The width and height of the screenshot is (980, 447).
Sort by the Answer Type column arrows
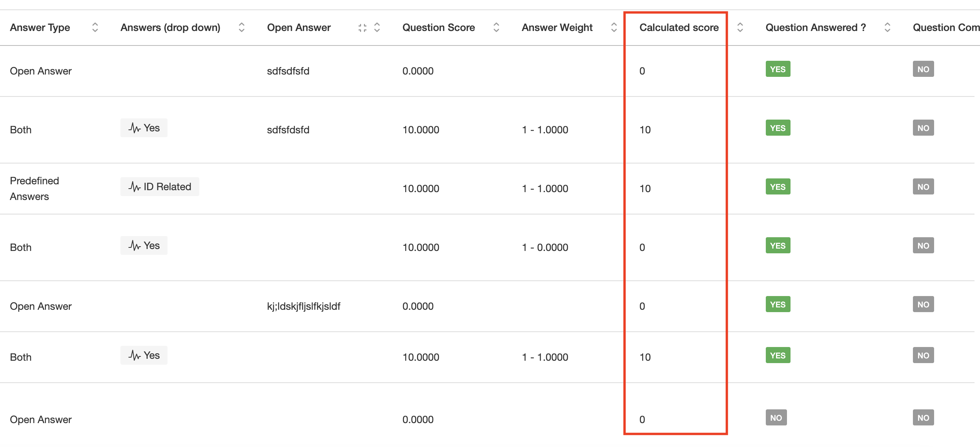tap(95, 27)
